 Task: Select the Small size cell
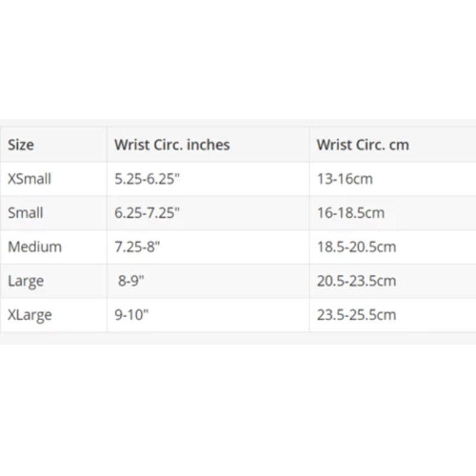pyautogui.click(x=26, y=212)
